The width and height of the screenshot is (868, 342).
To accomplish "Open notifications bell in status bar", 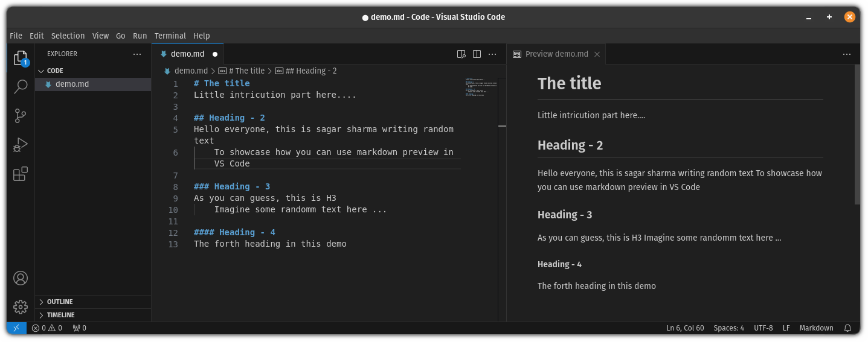I will click(x=847, y=328).
